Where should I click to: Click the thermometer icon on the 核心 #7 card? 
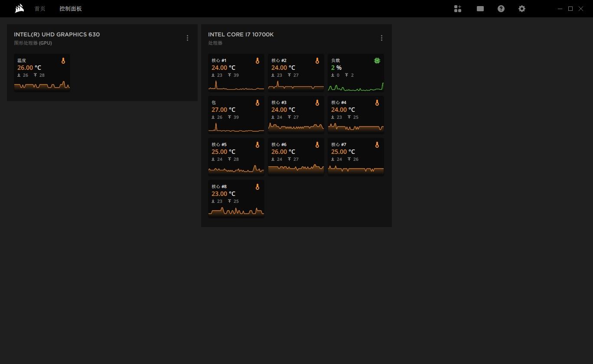[x=377, y=145]
